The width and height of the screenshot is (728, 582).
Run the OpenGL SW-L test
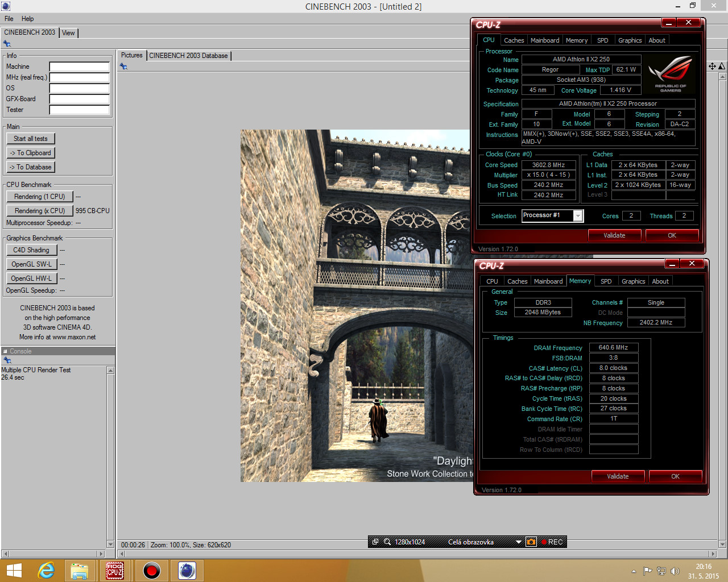[x=31, y=264]
